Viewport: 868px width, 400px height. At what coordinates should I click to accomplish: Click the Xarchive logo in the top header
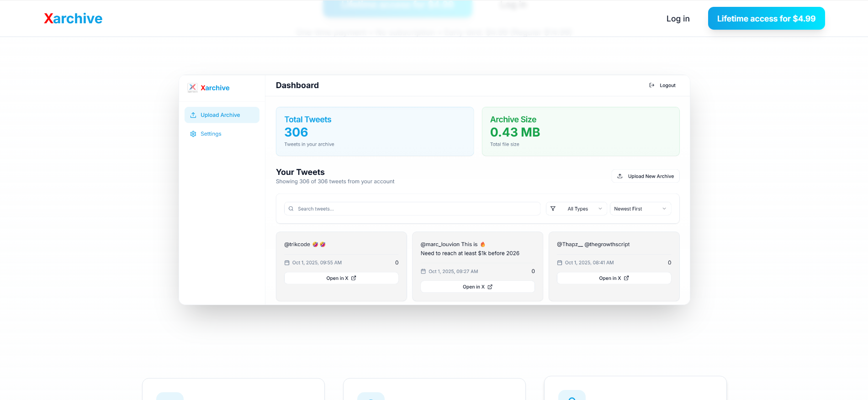click(x=73, y=18)
